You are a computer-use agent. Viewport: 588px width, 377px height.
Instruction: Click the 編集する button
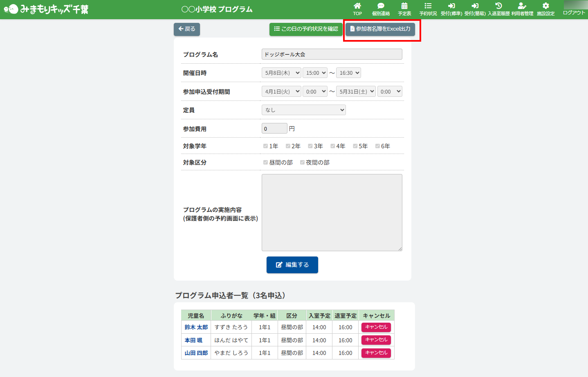[292, 265]
